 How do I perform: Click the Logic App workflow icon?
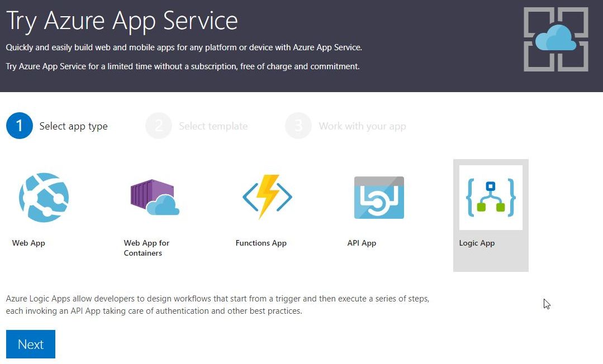tap(491, 197)
